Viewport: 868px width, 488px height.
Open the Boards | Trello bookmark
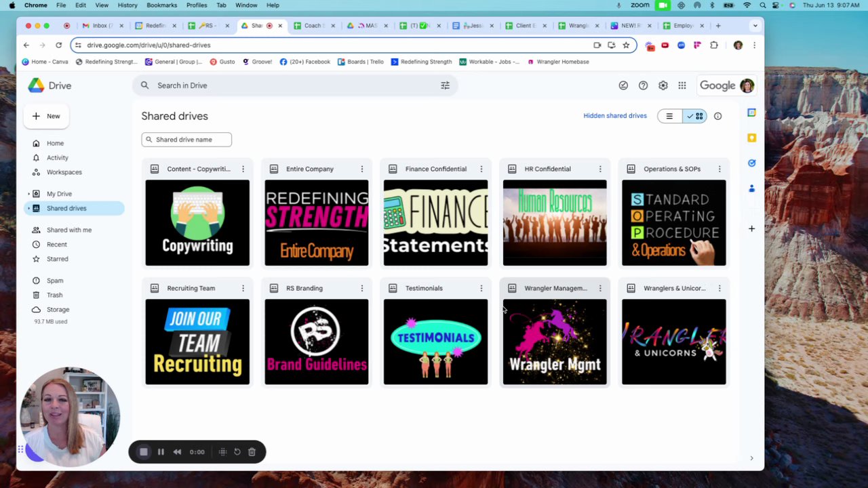click(x=360, y=62)
